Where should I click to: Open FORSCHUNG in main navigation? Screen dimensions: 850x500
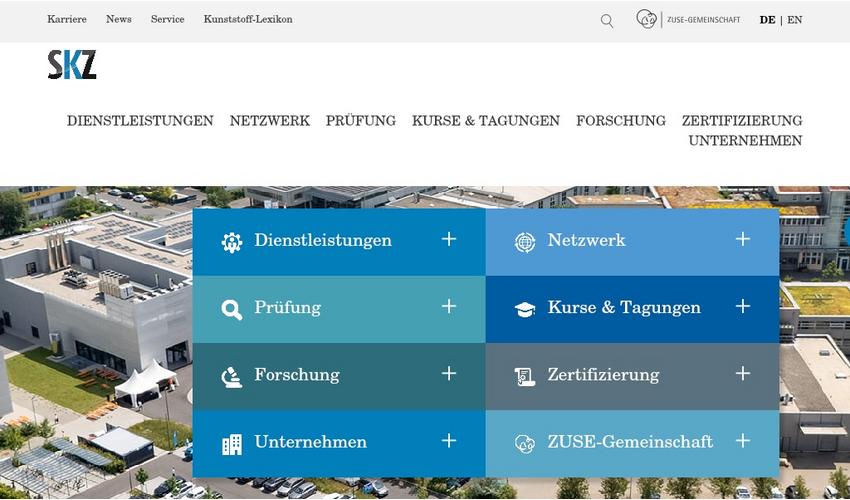pyautogui.click(x=621, y=120)
